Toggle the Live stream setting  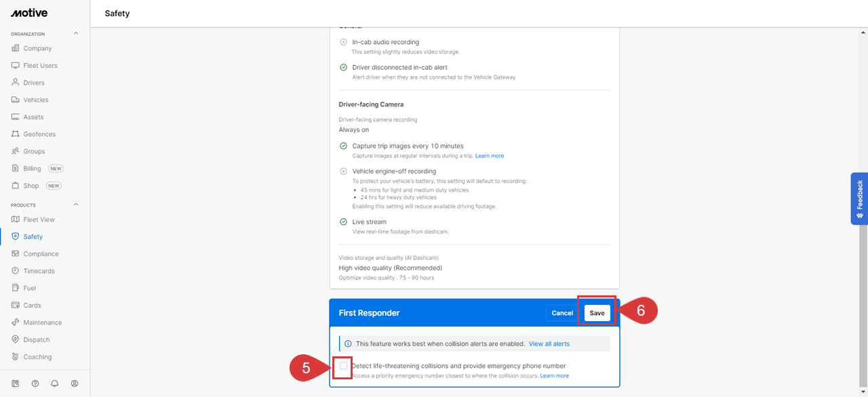pyautogui.click(x=343, y=222)
